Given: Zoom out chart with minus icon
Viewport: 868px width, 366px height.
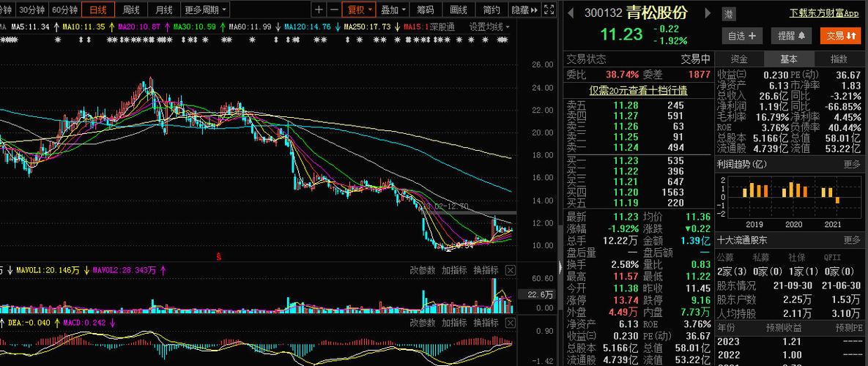Looking at the screenshot, I should [334, 10].
